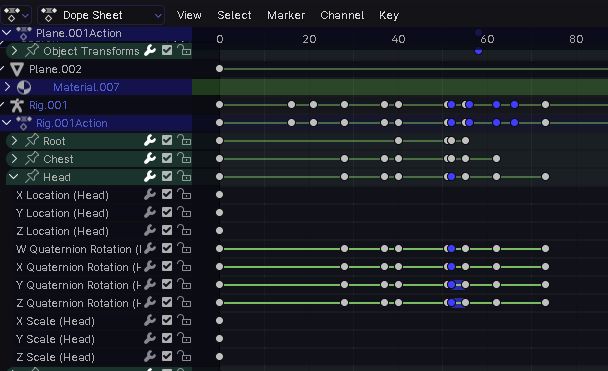Screen dimensions: 608x371
Task: Toggle modifiers wrench on X Location (Head)
Action: click(x=150, y=194)
